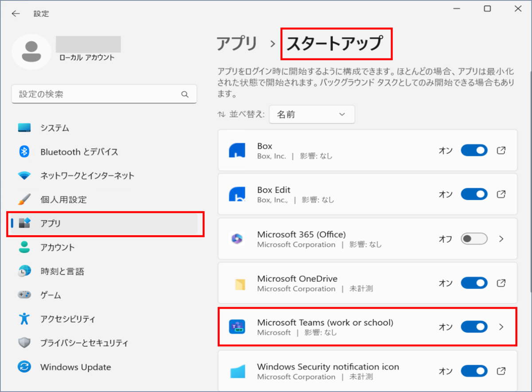Viewport: 532px width, 392px height.
Task: Click the Microsoft OneDrive folder icon
Action: tap(239, 284)
